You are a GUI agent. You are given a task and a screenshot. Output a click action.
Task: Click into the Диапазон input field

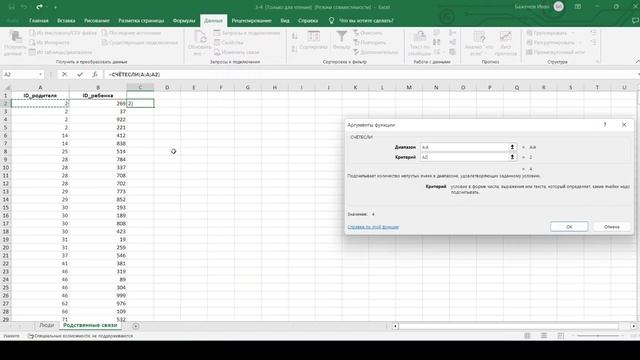pos(464,147)
